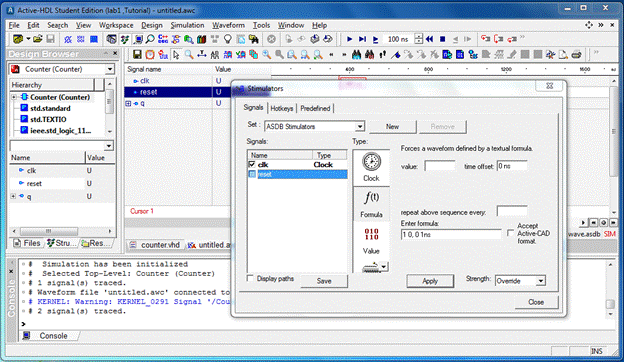The height and width of the screenshot is (362, 624).
Task: Select the arrow pointer tool in the waveform toolbar
Action: point(176,54)
